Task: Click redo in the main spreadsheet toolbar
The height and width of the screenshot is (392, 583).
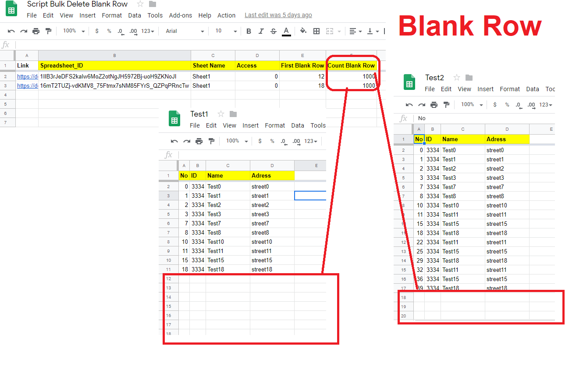Action: pos(24,31)
